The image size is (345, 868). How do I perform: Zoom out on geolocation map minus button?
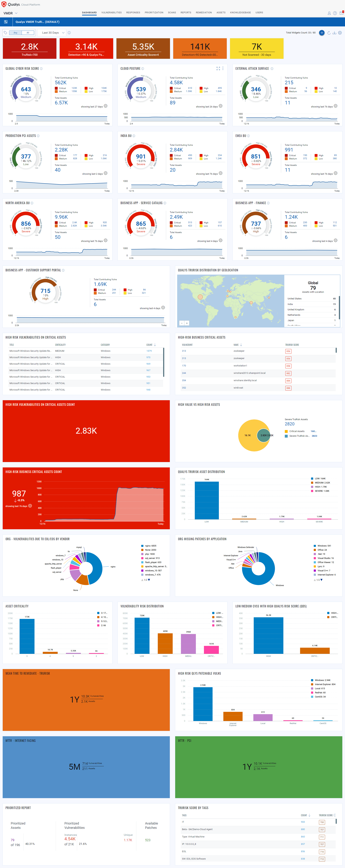pos(182,323)
